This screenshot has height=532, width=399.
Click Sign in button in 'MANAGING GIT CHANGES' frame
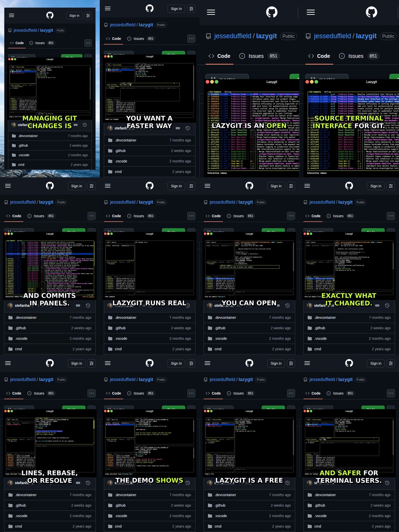click(x=74, y=16)
